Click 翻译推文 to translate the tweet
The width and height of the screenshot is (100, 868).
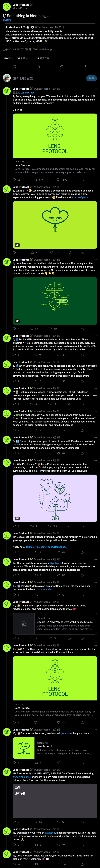[x=7, y=20]
